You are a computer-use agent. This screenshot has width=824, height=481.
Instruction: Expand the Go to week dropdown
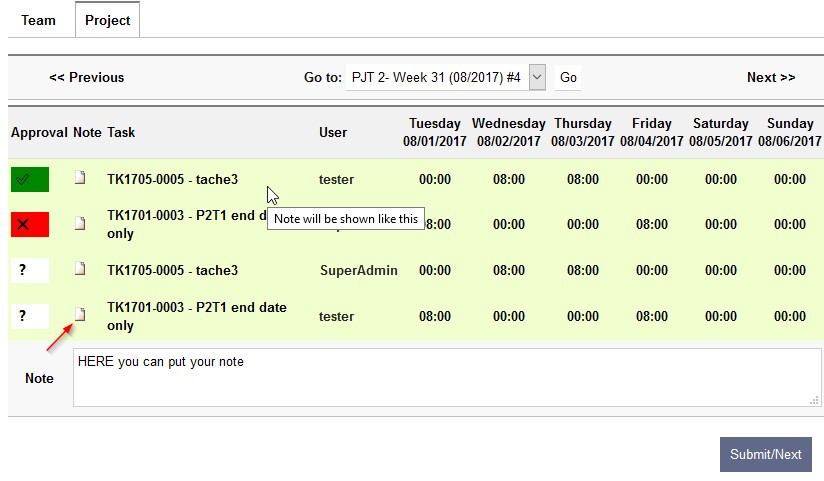[x=537, y=77]
